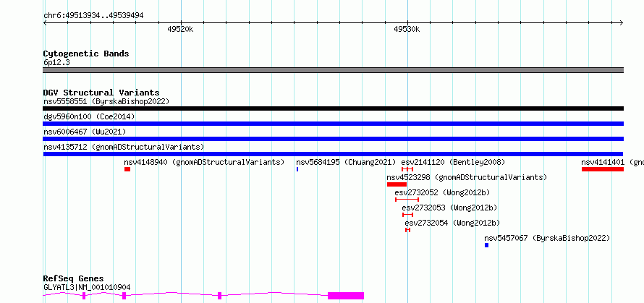The image size is (644, 303).
Task: Click the nsv6006467 (Wu2021) blue bar
Action: point(333,139)
